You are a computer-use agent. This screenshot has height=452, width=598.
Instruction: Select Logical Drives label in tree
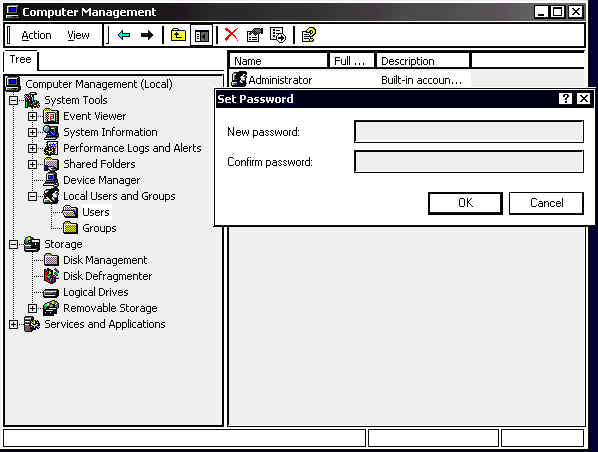click(x=96, y=292)
